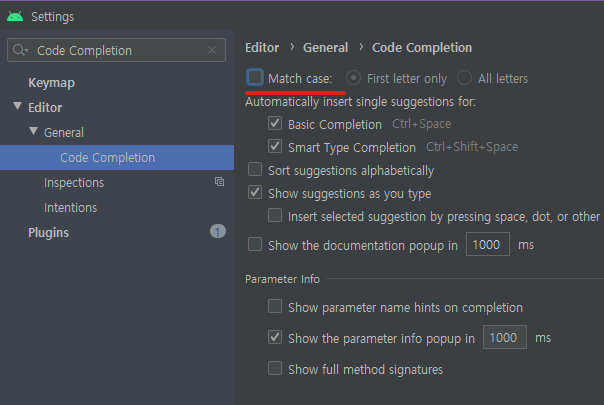Click the General breadcrumb
The height and width of the screenshot is (405, 604).
coord(325,48)
